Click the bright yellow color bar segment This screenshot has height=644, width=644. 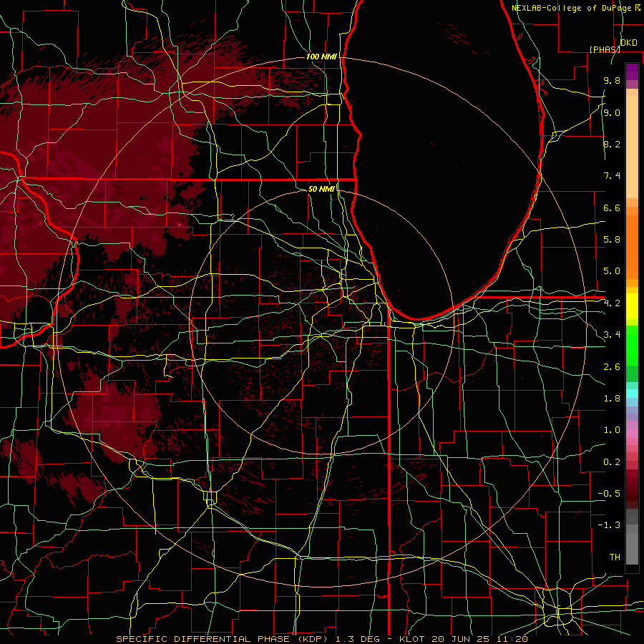[x=632, y=306]
